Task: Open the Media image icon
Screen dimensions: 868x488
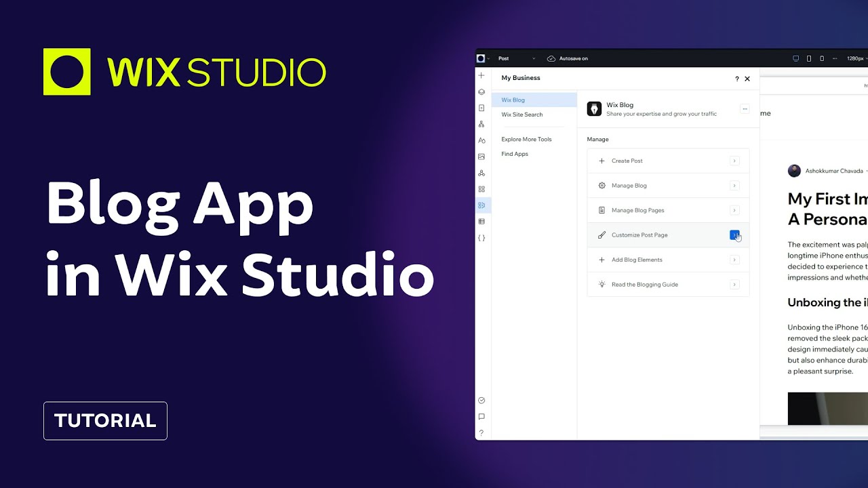Action: tap(481, 157)
